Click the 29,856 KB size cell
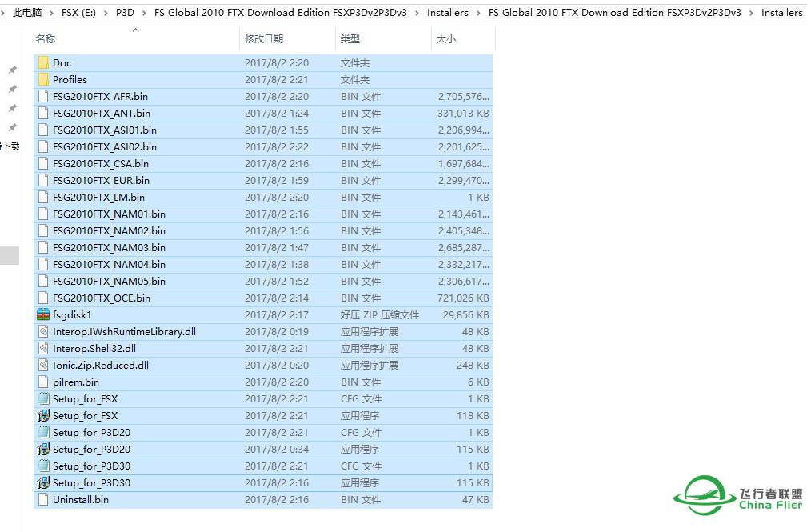Image resolution: width=807 pixels, height=532 pixels. tap(465, 314)
